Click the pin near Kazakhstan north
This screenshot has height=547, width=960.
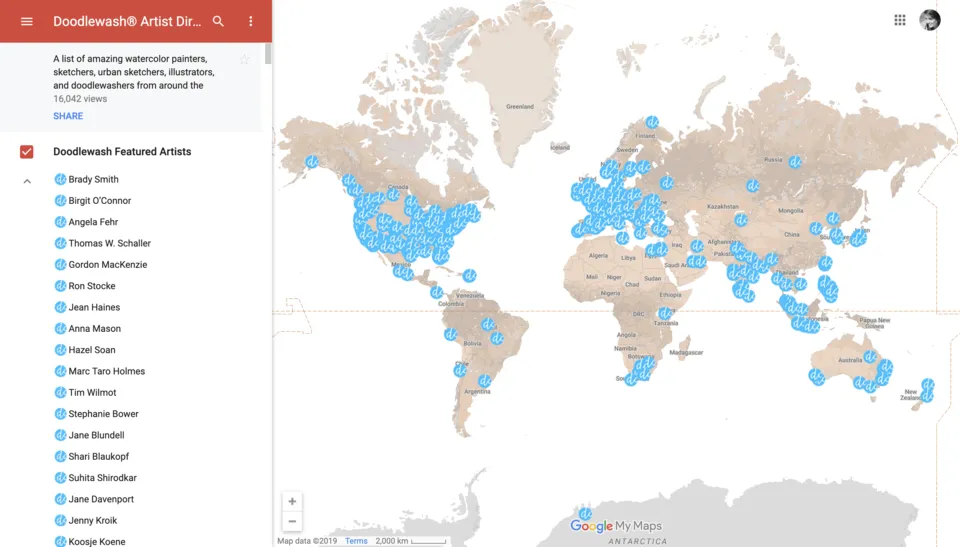(x=752, y=185)
